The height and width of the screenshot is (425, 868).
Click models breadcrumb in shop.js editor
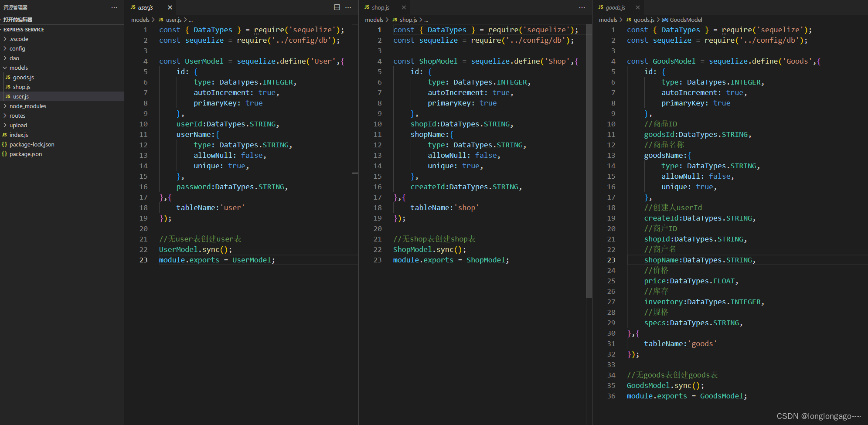374,20
